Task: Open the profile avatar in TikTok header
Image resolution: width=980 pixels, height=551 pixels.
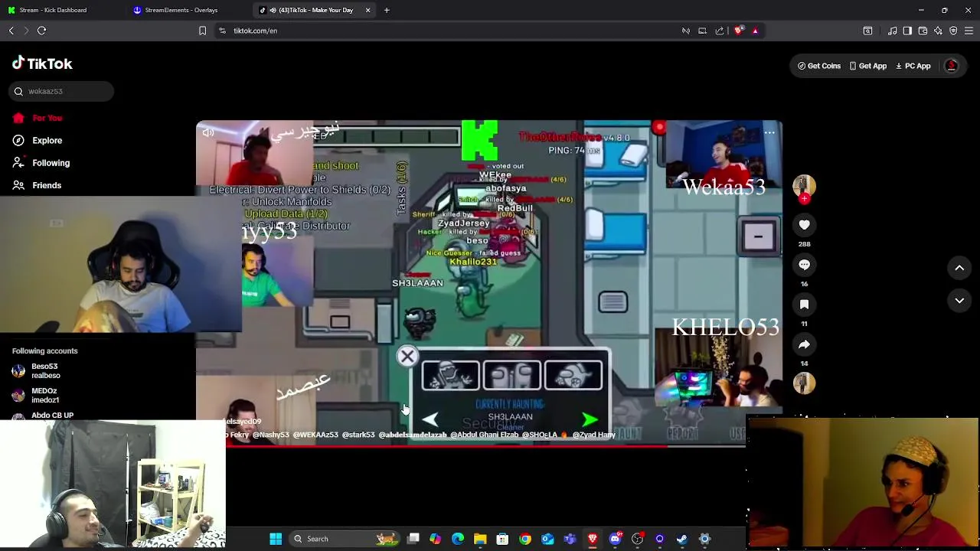Action: (x=952, y=66)
